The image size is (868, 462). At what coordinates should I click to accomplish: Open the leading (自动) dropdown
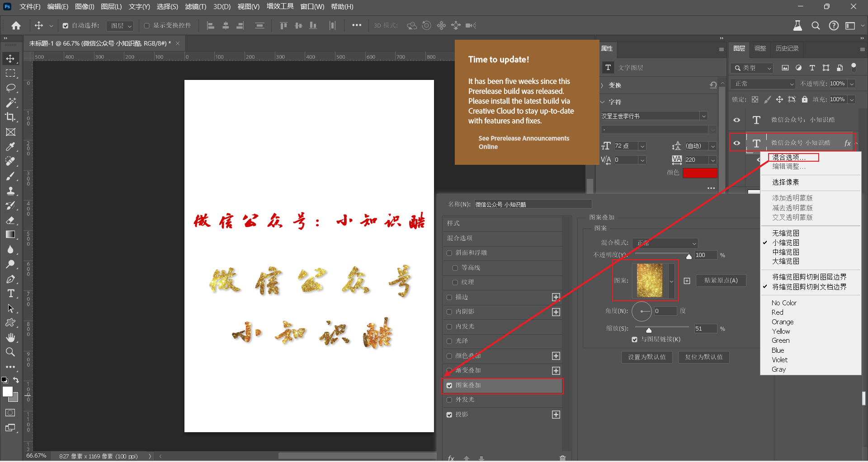coord(713,146)
